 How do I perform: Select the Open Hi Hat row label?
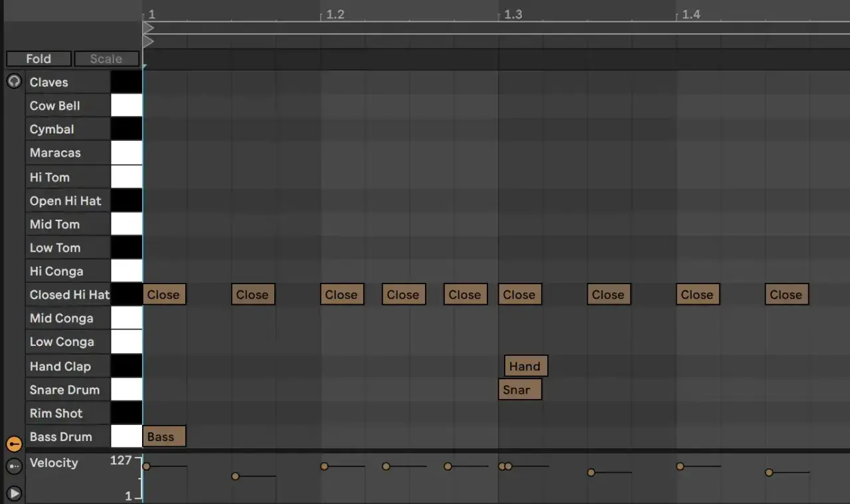click(68, 201)
